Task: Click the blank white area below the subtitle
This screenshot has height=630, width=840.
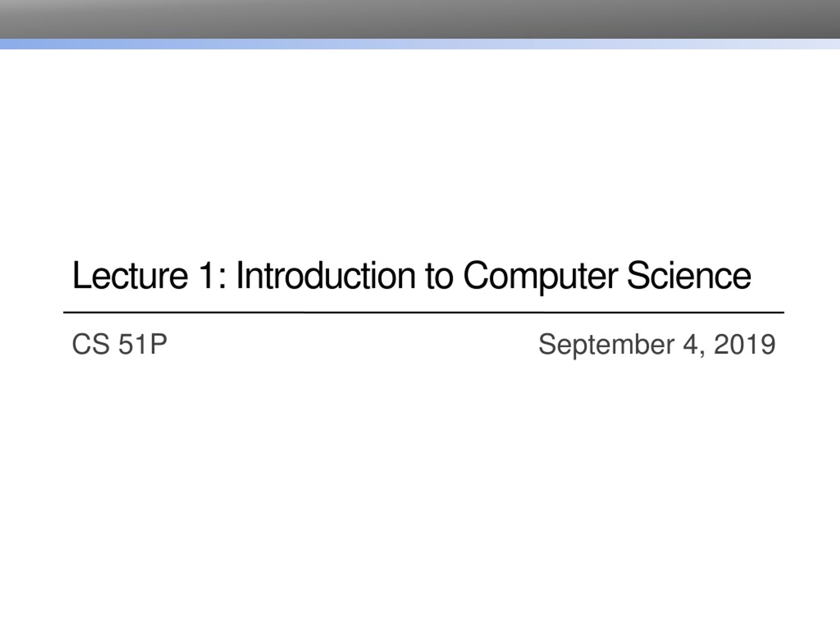Action: pyautogui.click(x=420, y=494)
